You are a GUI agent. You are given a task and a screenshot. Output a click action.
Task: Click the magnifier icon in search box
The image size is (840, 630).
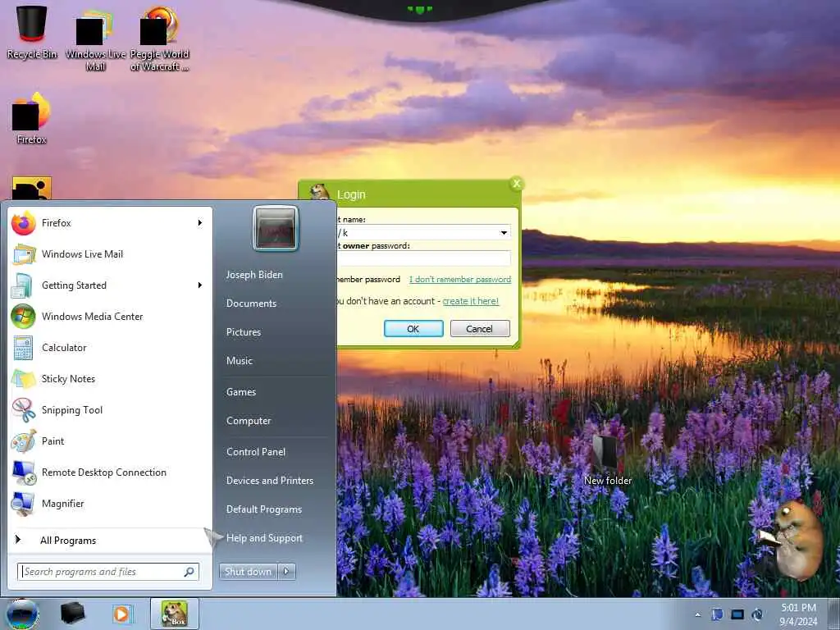pos(189,572)
